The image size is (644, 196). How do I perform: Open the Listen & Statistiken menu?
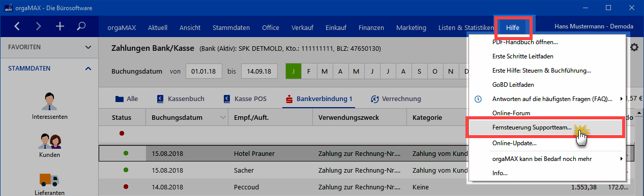coord(466,27)
